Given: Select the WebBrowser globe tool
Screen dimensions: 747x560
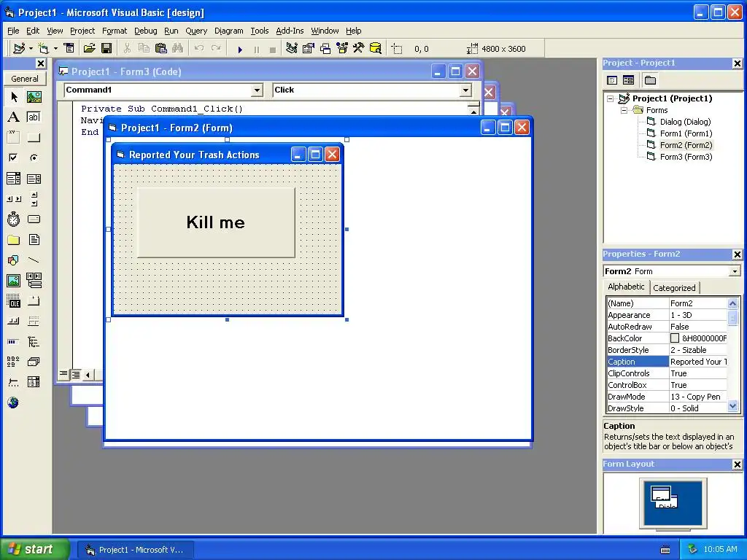Looking at the screenshot, I should coord(14,402).
